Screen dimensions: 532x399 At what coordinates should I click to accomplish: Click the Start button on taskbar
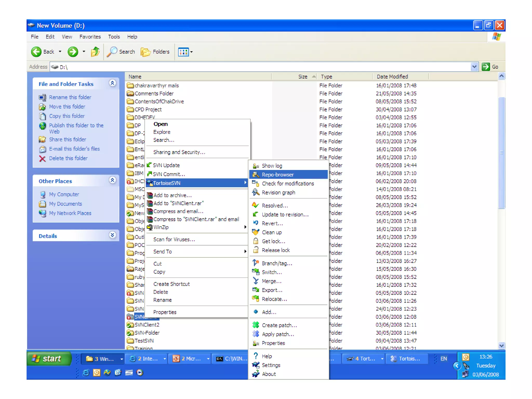tap(49, 359)
